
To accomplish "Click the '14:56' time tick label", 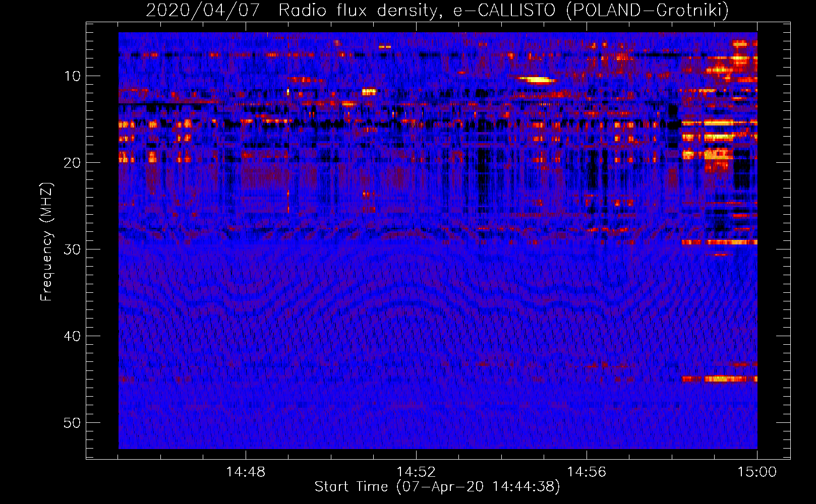I will (587, 472).
